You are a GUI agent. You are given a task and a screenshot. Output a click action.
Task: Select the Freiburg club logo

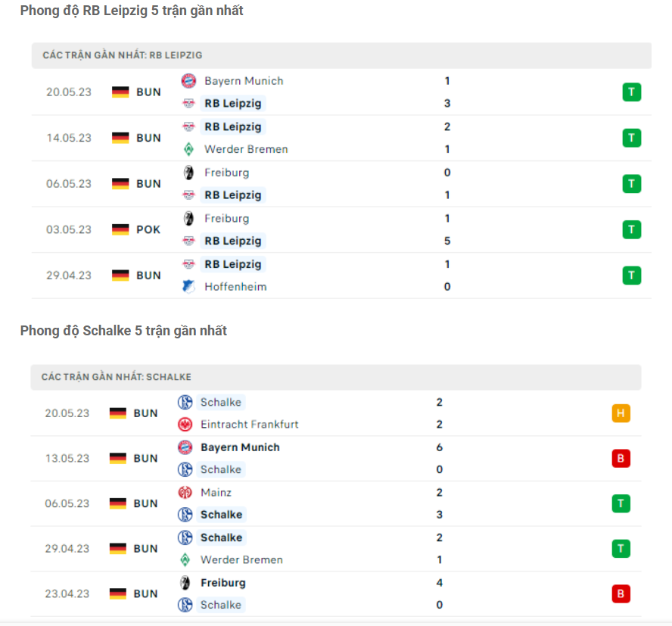pyautogui.click(x=190, y=173)
